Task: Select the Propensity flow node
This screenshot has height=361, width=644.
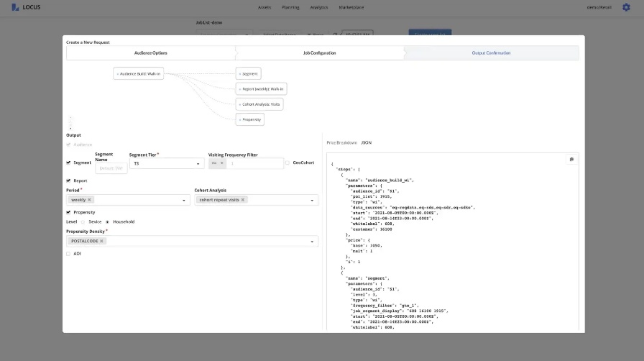Action: pos(249,119)
